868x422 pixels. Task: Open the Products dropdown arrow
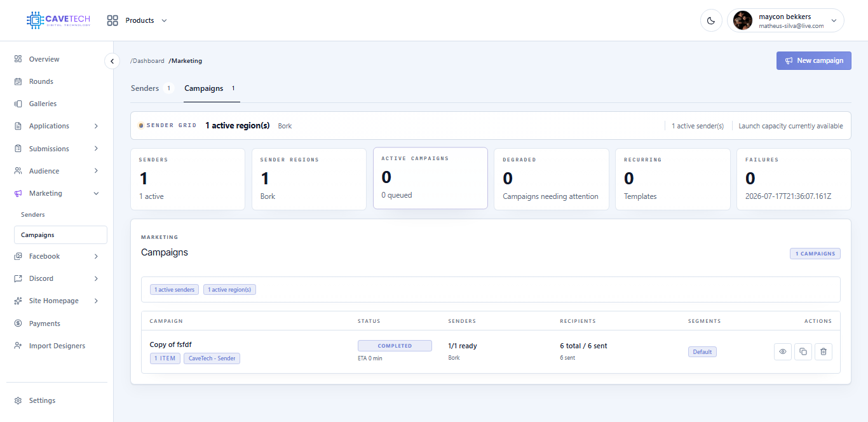pyautogui.click(x=164, y=20)
